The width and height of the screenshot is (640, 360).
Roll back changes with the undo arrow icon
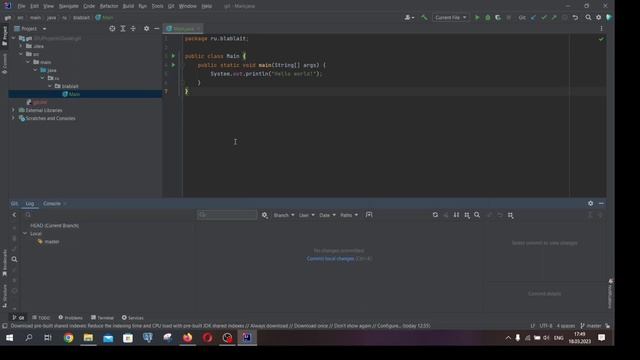[x=575, y=18]
